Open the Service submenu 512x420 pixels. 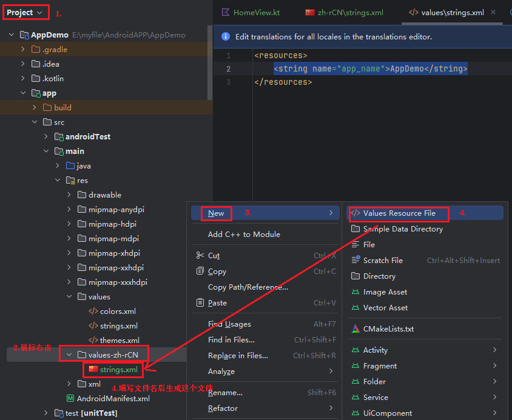coord(425,398)
